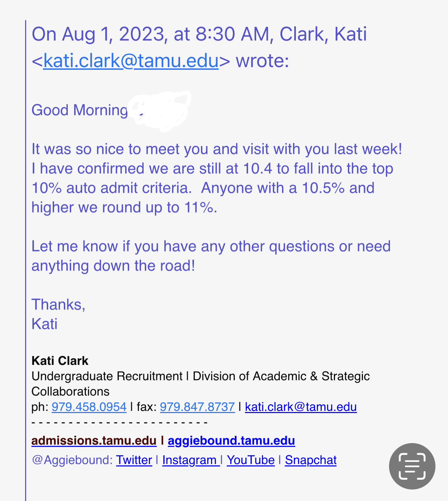Viewport: 448px width, 501px height.
Task: Click the "Good Morning" greeting text
Action: 80,110
